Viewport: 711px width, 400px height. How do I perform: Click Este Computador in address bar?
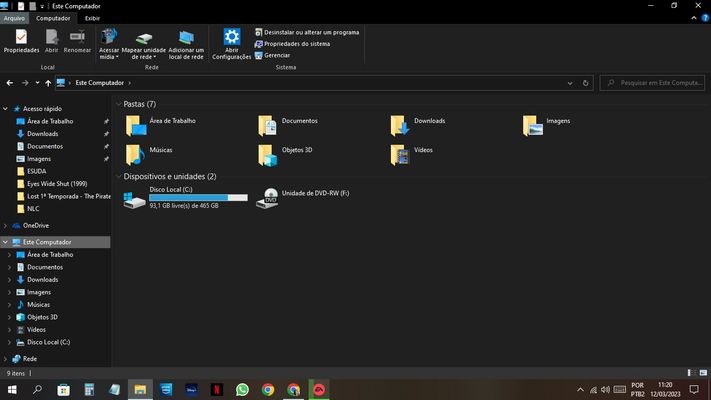point(100,83)
